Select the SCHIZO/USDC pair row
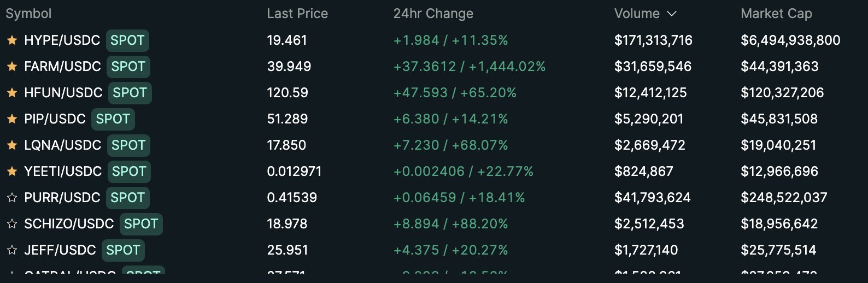This screenshot has width=868, height=283. pos(434,223)
